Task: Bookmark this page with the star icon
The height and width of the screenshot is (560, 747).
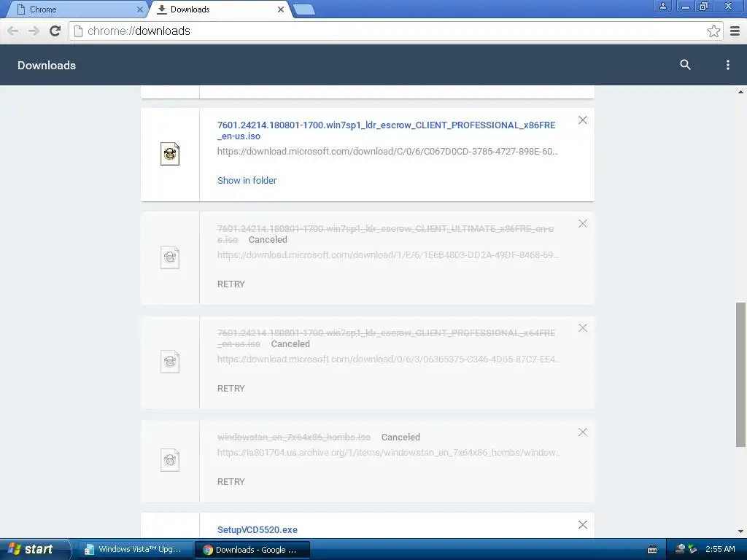Action: 713,31
